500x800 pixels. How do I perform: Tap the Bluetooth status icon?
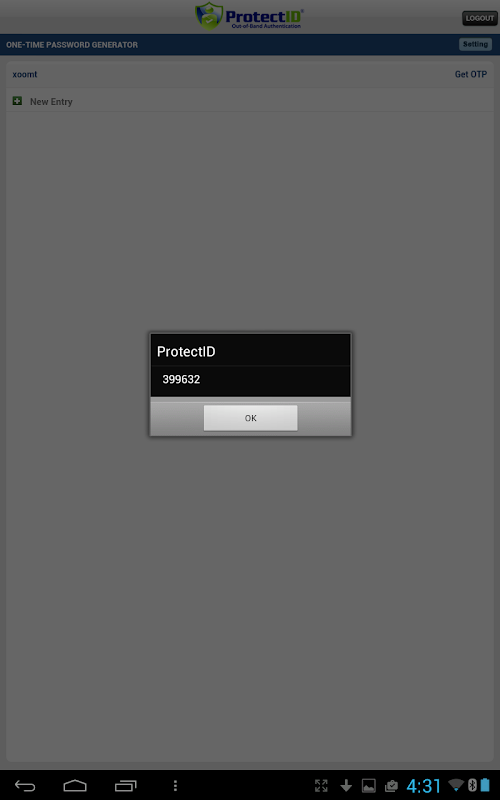(472, 785)
